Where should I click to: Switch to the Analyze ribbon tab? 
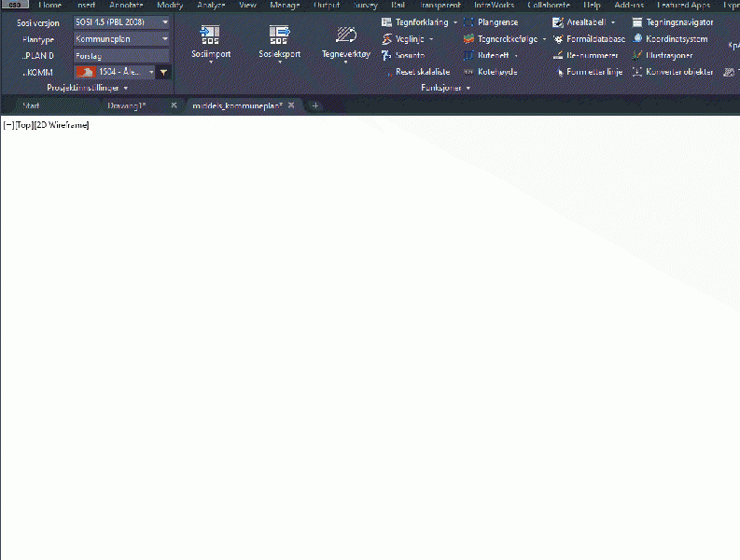click(x=211, y=5)
